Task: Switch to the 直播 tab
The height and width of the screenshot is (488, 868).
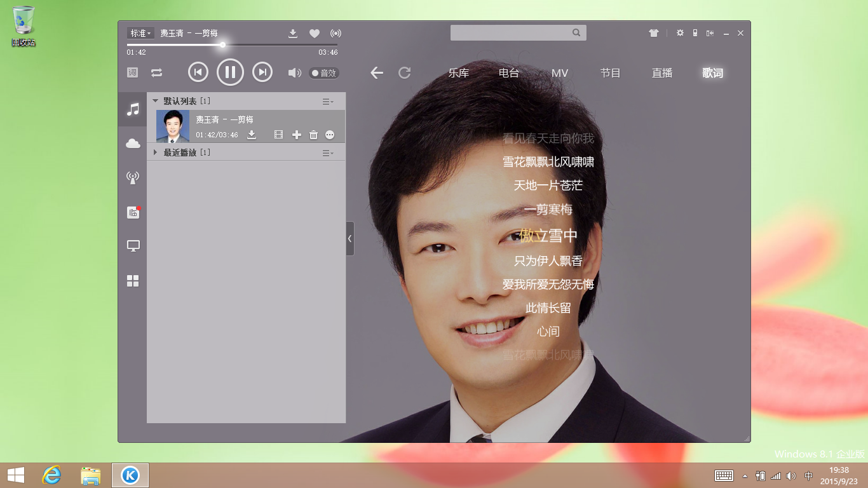Action: point(662,73)
